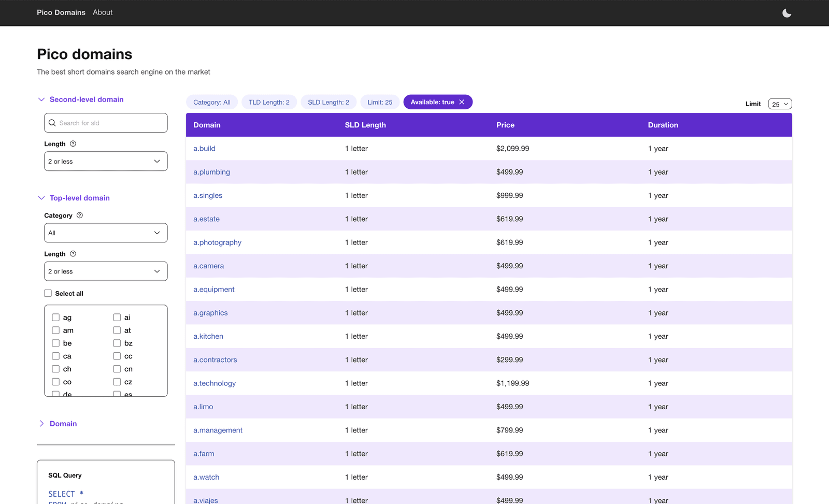Sort by the Price column header
Viewport: 829px width, 504px height.
[x=505, y=125]
